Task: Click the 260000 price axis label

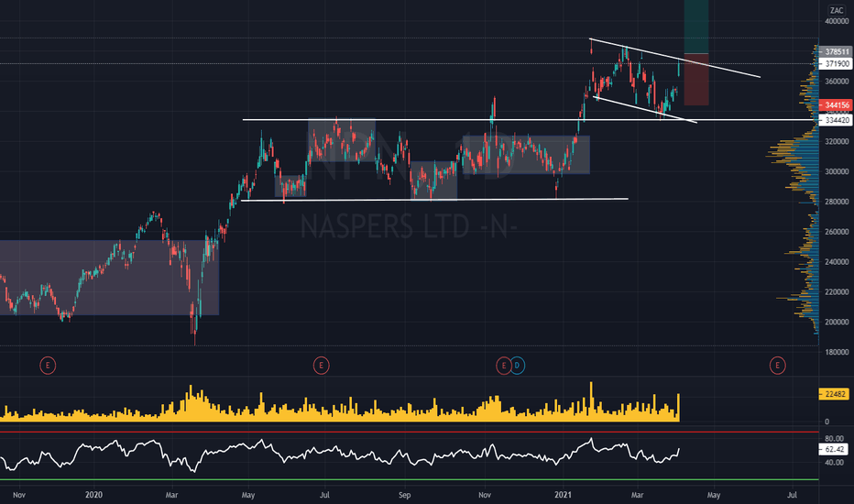Action: pyautogui.click(x=838, y=232)
